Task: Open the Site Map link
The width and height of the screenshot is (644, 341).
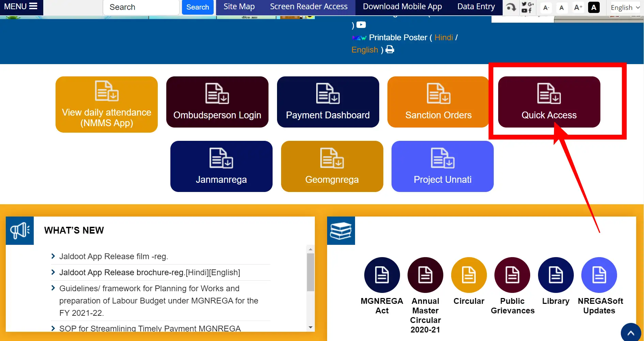Action: coord(239,7)
